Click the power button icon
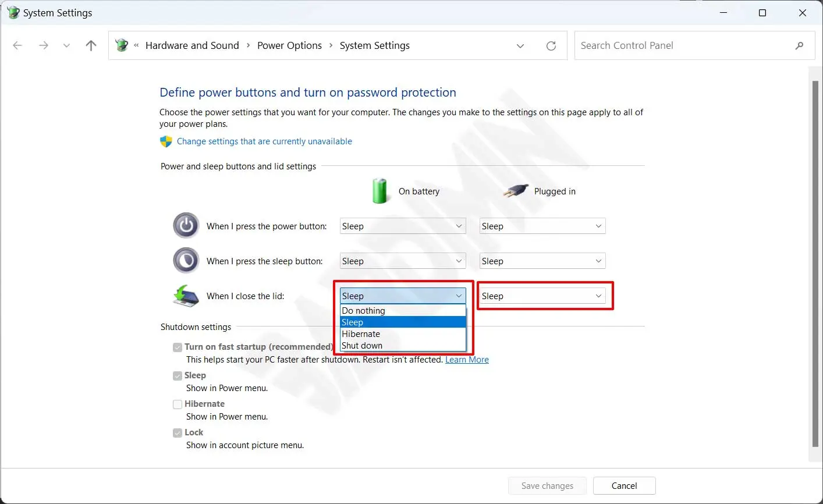 [x=186, y=226]
